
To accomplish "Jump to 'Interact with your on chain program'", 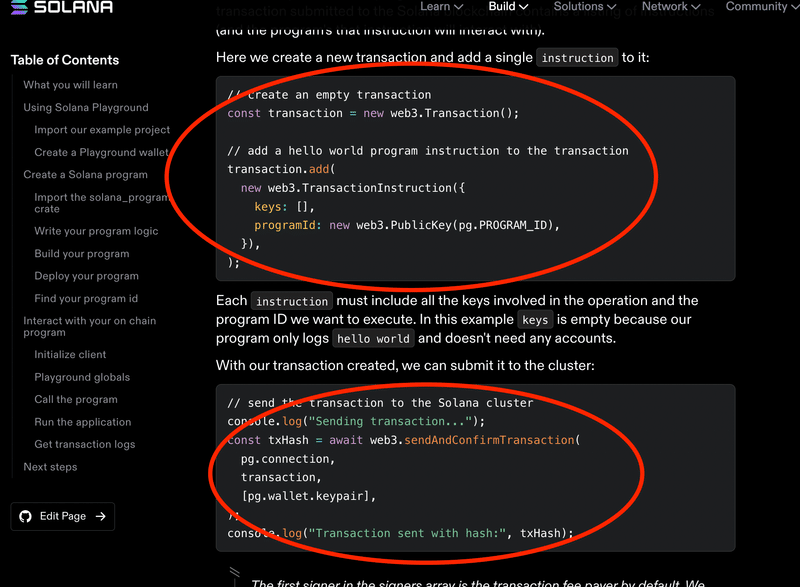I will (x=89, y=326).
